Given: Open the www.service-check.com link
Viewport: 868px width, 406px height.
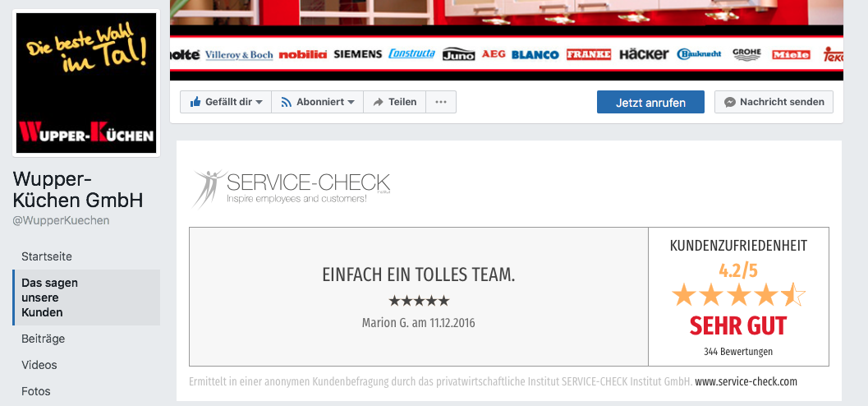Looking at the screenshot, I should coord(746,382).
